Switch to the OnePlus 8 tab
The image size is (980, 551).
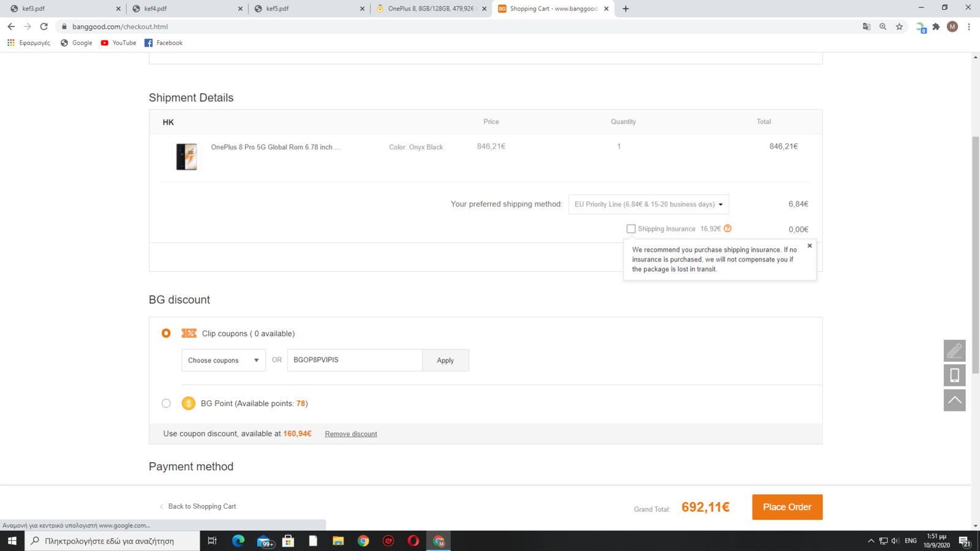tap(431, 9)
